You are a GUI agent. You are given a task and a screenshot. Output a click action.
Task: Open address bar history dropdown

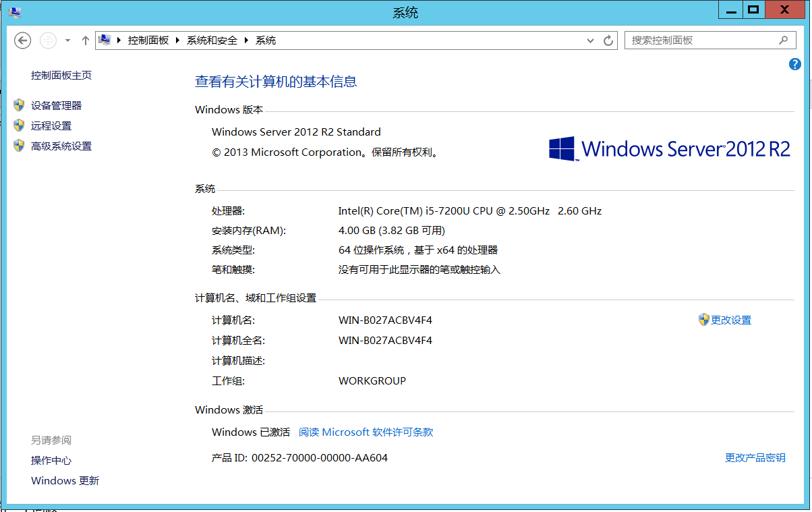point(591,40)
